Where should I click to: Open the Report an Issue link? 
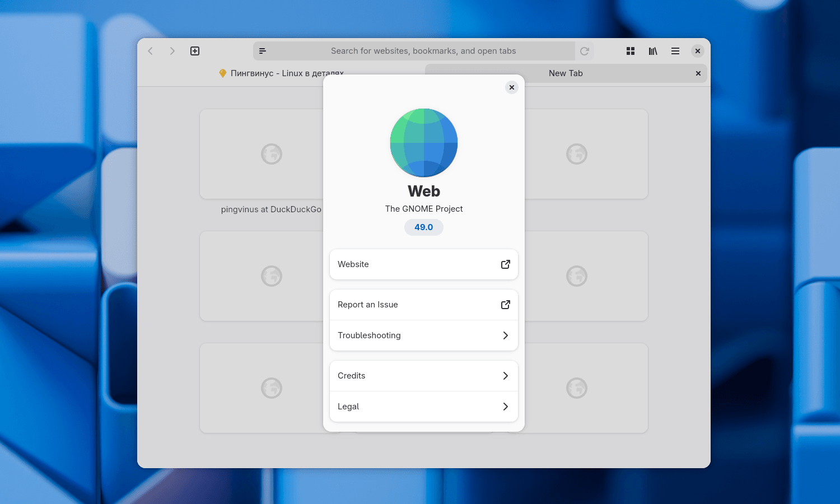tap(423, 305)
